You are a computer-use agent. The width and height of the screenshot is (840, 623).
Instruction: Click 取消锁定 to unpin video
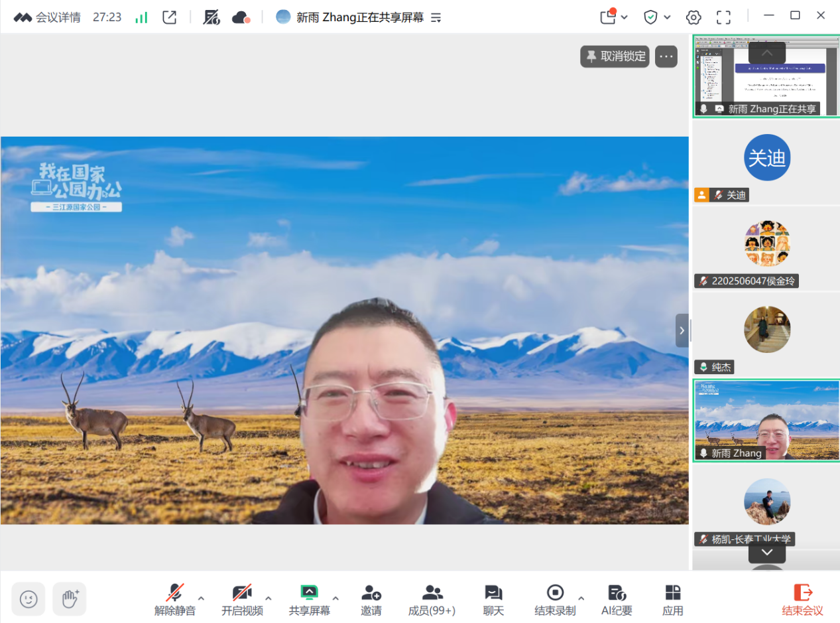coord(615,56)
